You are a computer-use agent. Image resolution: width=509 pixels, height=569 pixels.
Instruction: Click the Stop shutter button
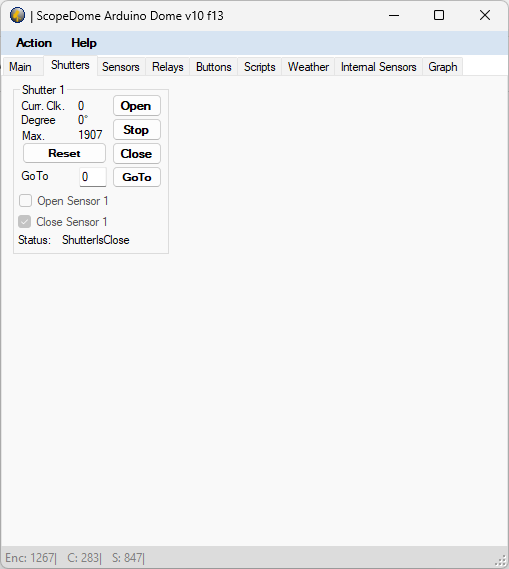coord(137,130)
